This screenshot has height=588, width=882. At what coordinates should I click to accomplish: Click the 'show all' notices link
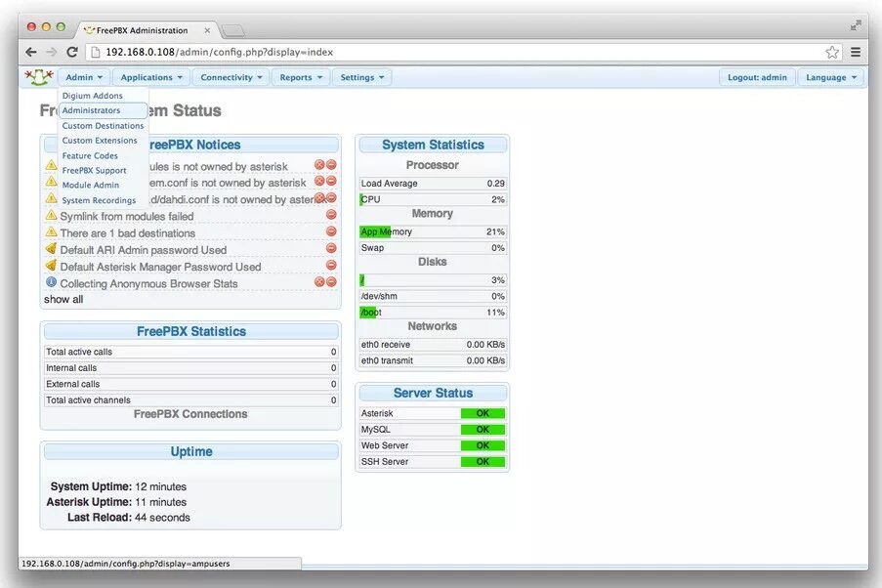[x=63, y=299]
